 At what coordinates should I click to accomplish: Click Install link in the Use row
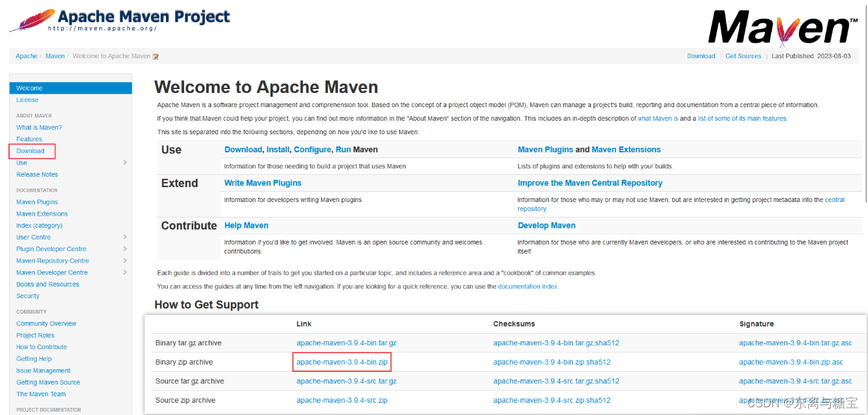278,150
